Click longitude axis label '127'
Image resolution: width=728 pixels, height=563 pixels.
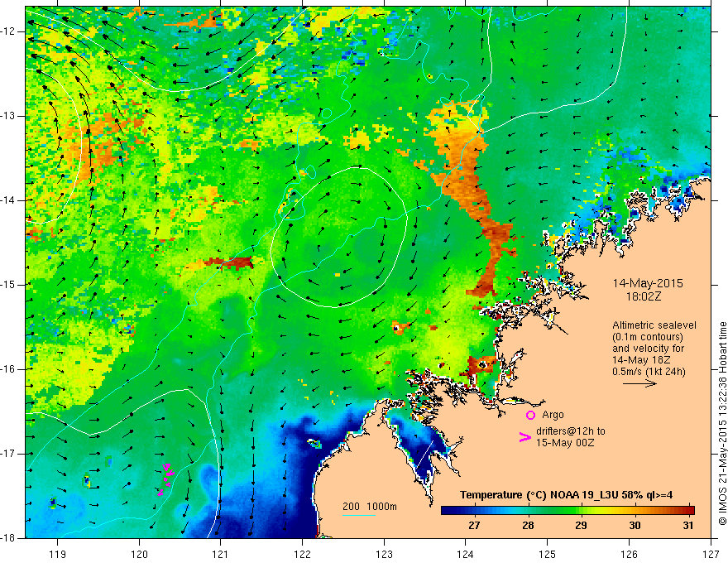711,554
